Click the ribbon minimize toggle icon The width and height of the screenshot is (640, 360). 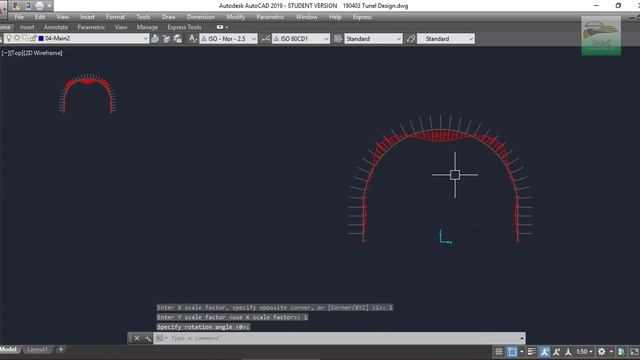[x=220, y=27]
